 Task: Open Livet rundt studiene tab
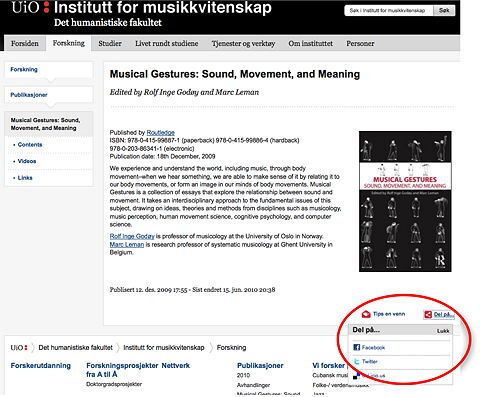(x=167, y=43)
